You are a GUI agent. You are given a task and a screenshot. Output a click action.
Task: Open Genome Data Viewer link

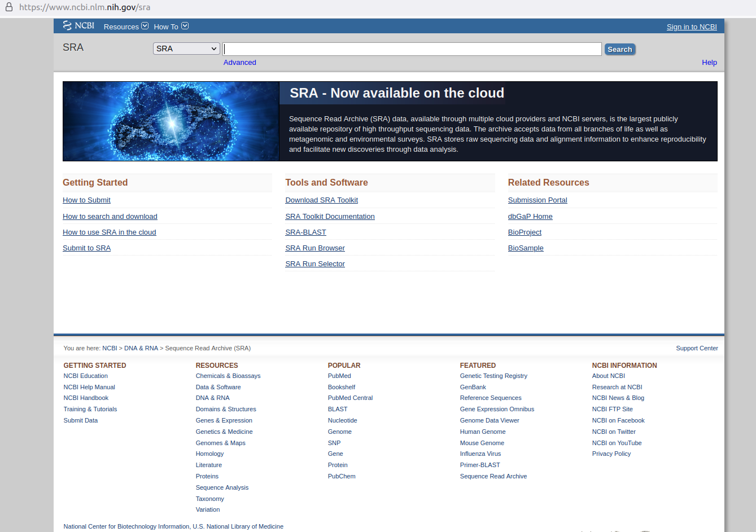(490, 420)
